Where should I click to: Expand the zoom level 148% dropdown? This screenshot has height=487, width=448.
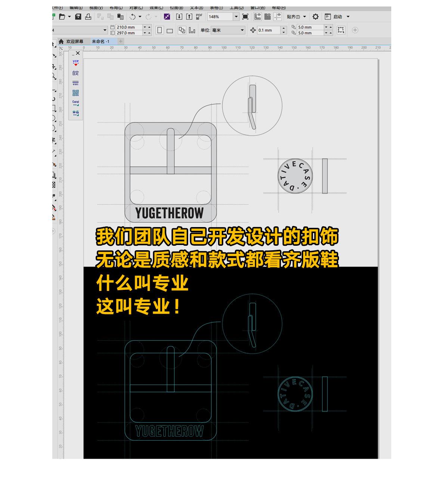click(x=236, y=17)
